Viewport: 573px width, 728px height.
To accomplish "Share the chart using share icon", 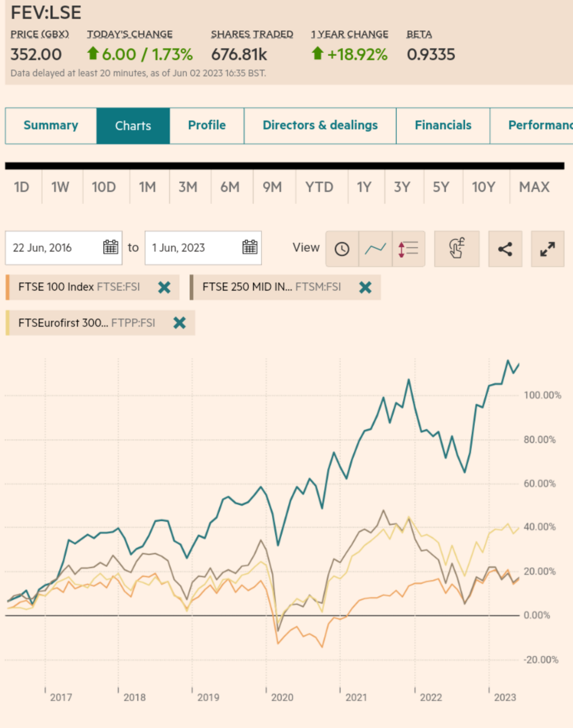I will click(x=505, y=248).
